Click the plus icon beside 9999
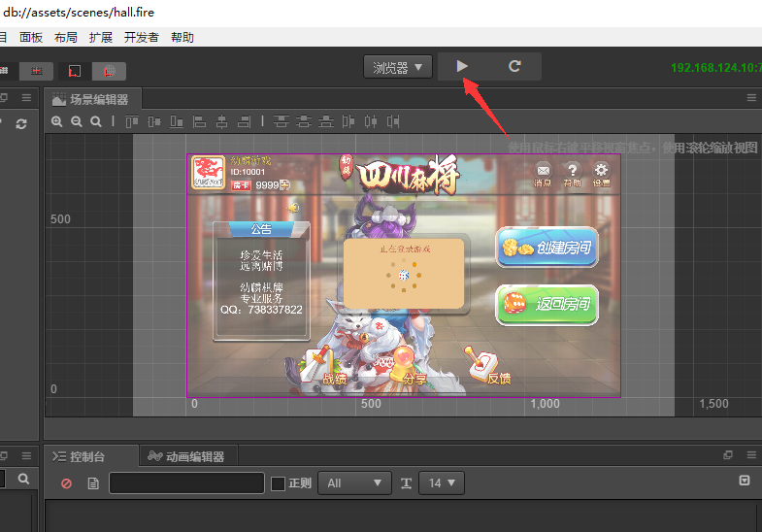 [x=285, y=184]
